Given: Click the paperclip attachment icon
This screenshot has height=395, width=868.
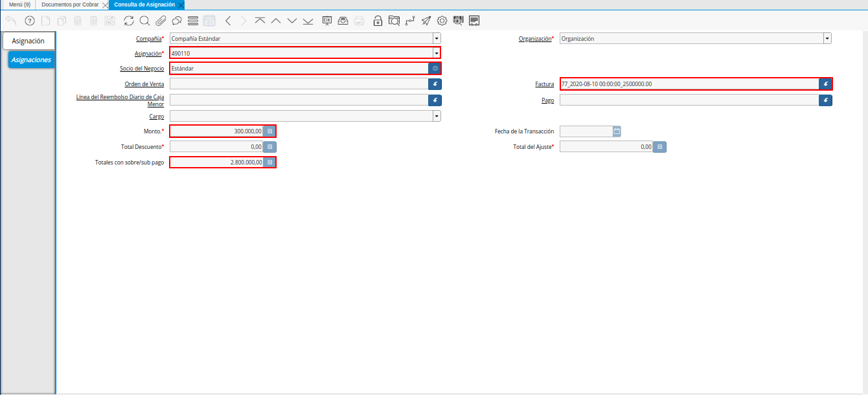Looking at the screenshot, I should 161,21.
